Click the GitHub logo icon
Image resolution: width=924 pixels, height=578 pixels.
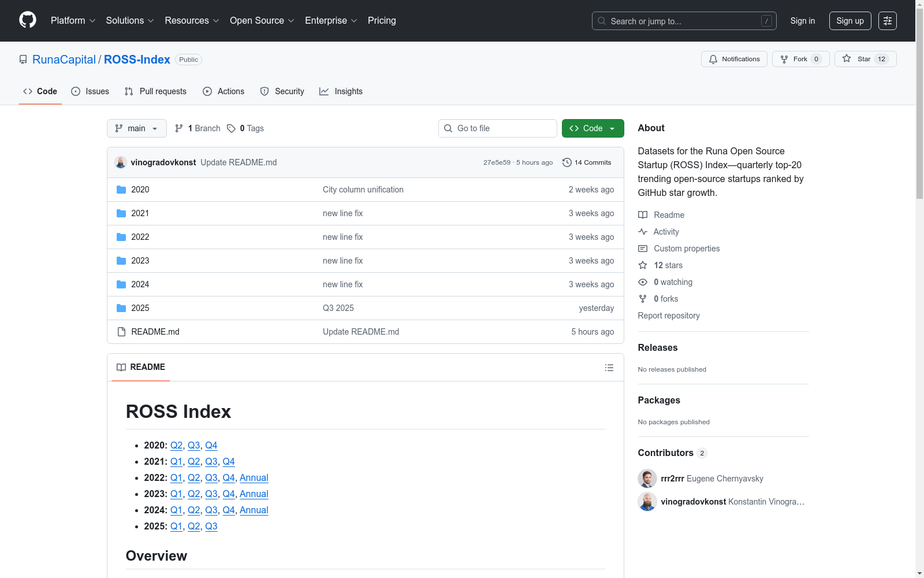tap(28, 20)
